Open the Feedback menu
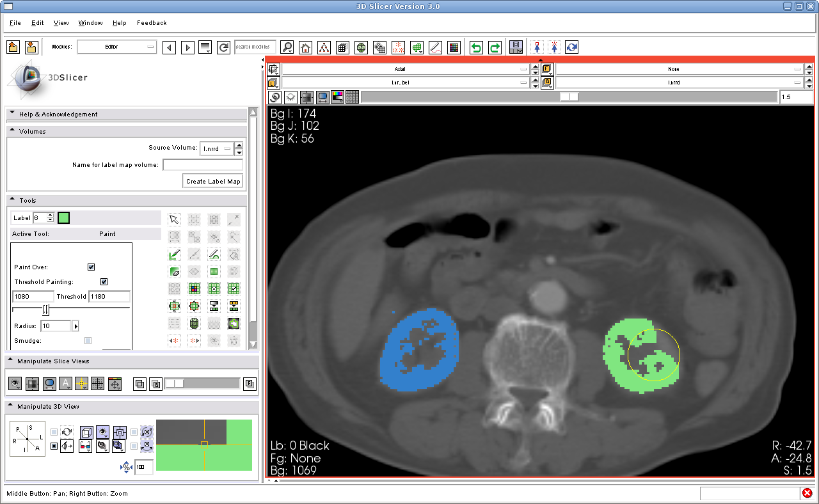This screenshot has height=504, width=819. tap(152, 23)
